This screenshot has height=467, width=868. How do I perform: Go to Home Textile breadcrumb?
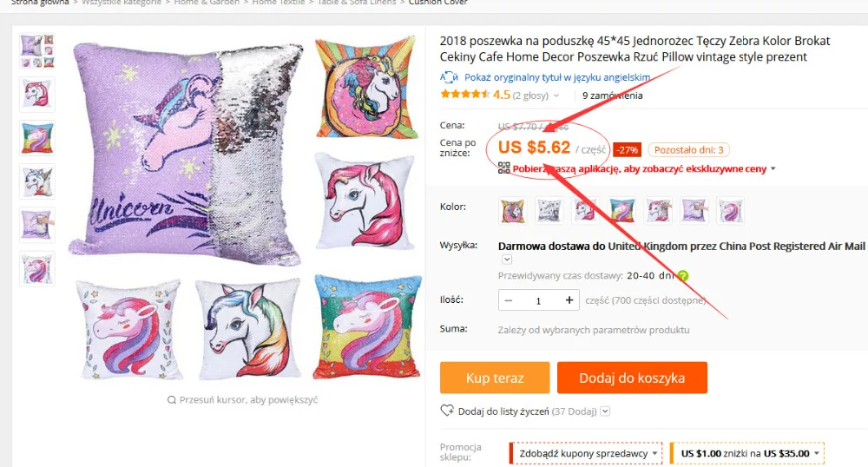coord(279,3)
